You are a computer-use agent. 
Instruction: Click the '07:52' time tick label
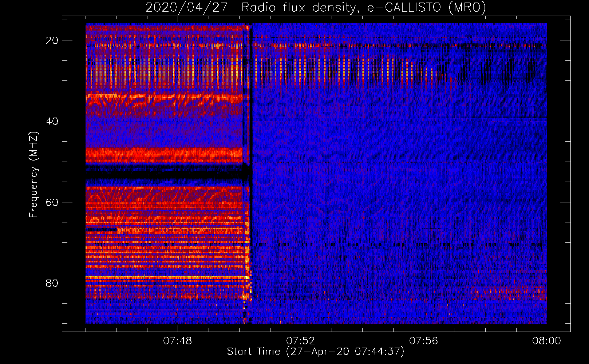(301, 341)
